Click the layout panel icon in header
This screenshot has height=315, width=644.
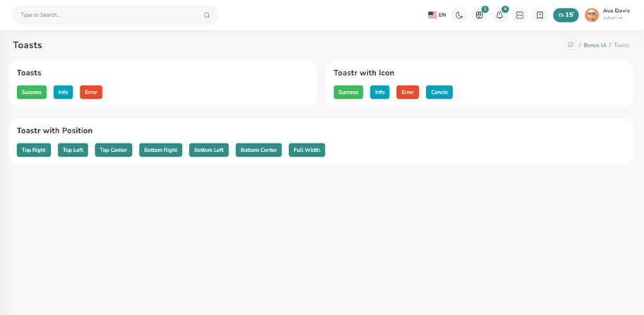(x=520, y=15)
